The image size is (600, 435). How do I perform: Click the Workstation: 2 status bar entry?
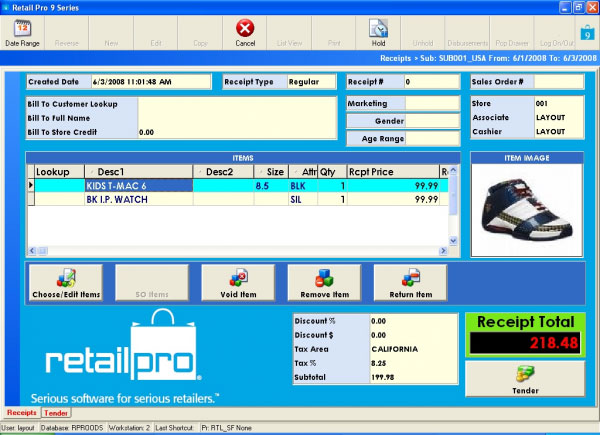[x=129, y=428]
